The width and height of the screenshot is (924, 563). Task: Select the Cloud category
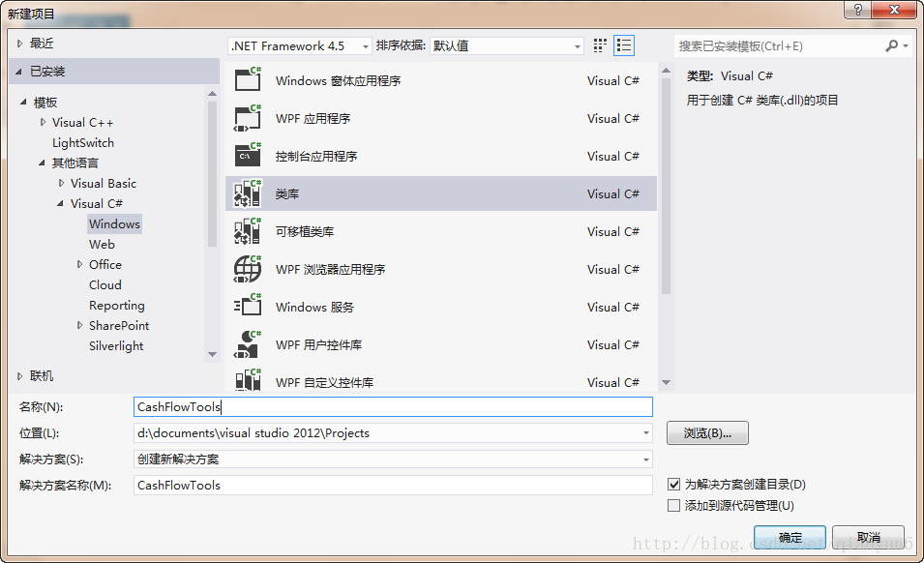[104, 284]
